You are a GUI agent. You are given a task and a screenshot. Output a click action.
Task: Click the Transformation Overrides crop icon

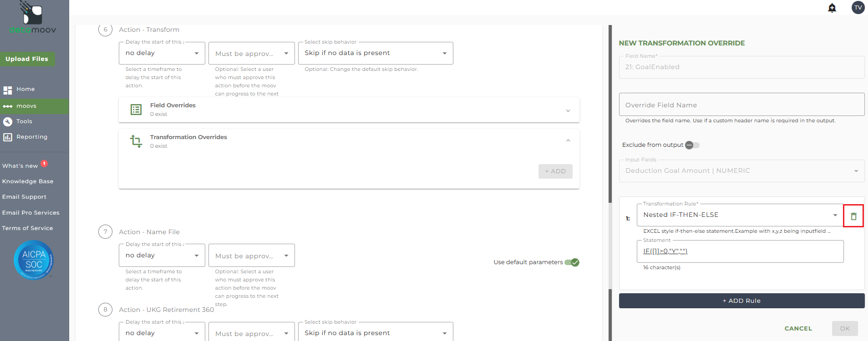[x=136, y=141]
